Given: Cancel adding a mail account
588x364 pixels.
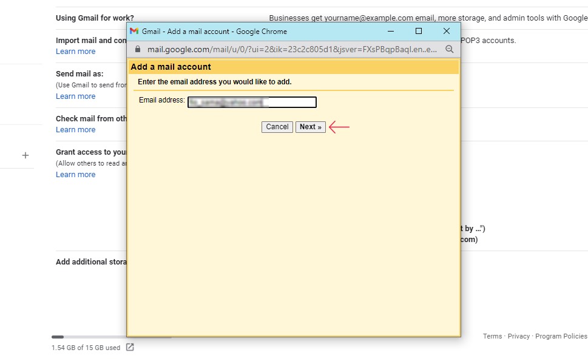Looking at the screenshot, I should pyautogui.click(x=277, y=127).
